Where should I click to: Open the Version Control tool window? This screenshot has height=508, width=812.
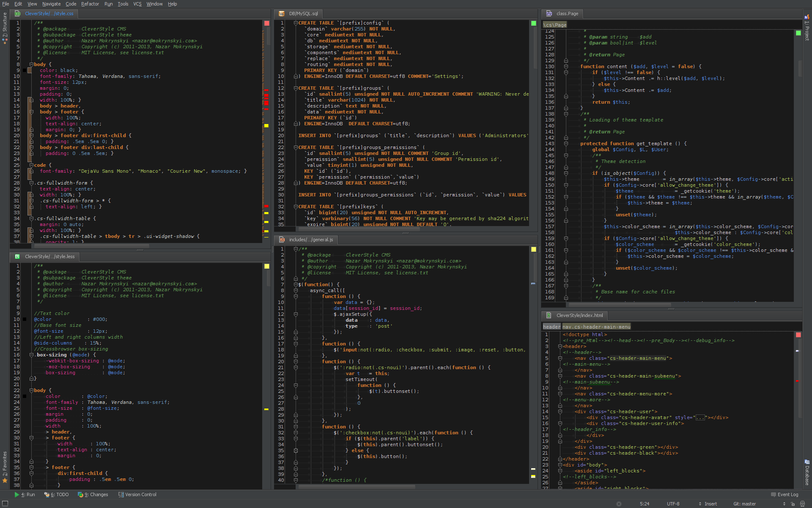pos(137,494)
